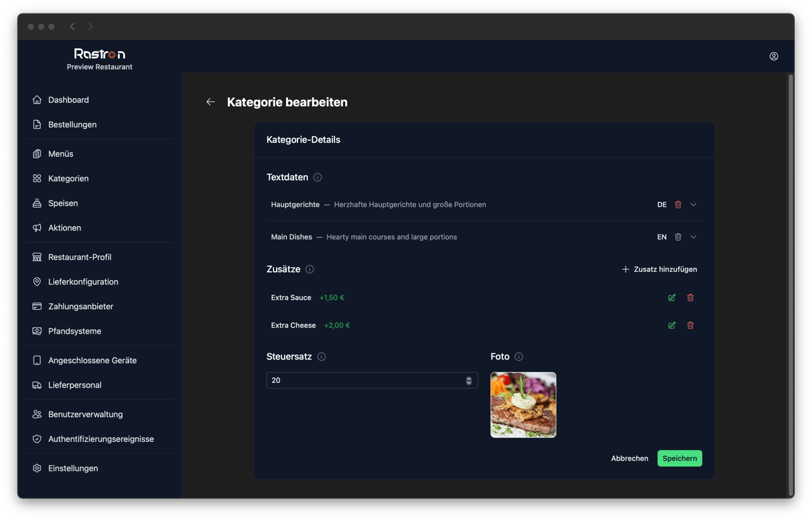Increment the Steuersatz value stepper

pos(469,378)
